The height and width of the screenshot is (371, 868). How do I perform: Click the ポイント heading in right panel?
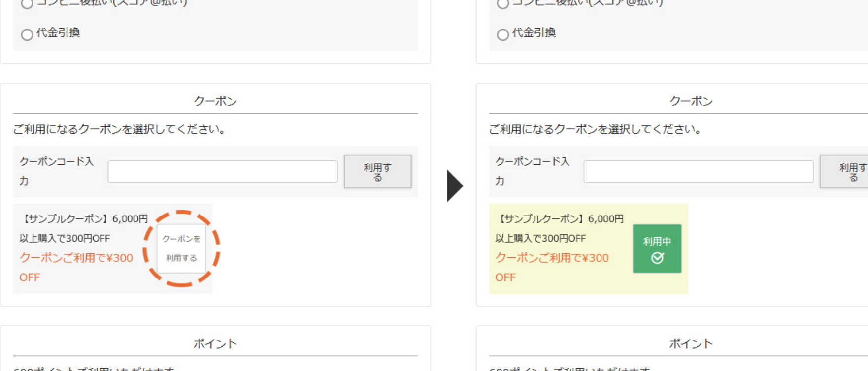691,343
